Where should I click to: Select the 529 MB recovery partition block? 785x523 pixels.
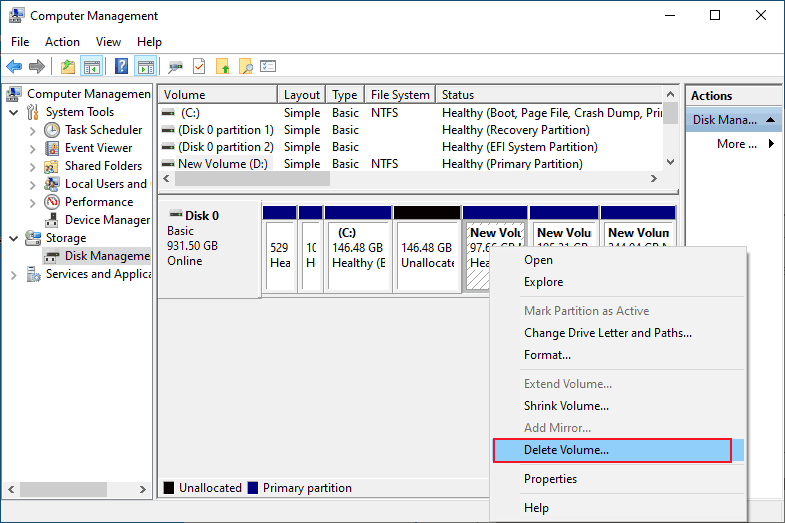pos(279,249)
